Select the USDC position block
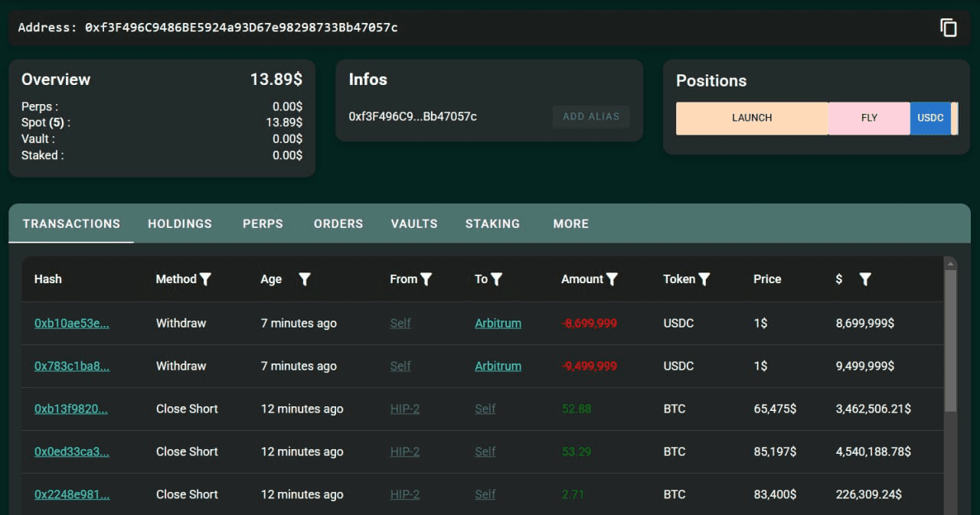 930,118
